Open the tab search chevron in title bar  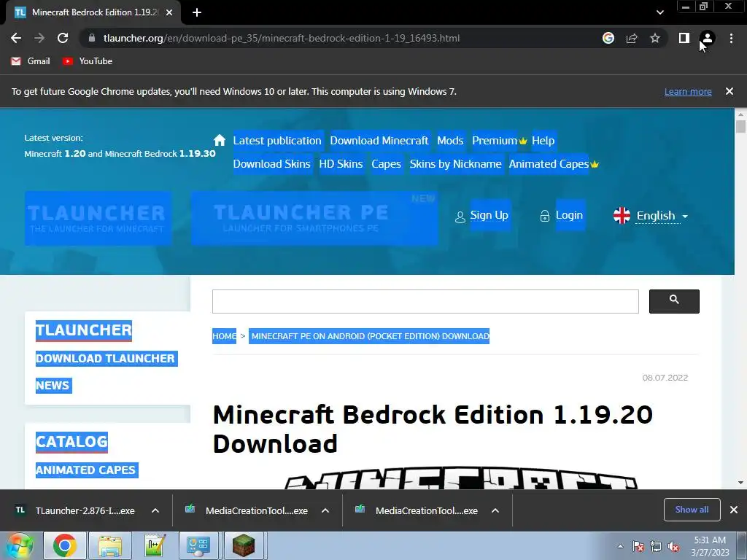click(x=659, y=12)
